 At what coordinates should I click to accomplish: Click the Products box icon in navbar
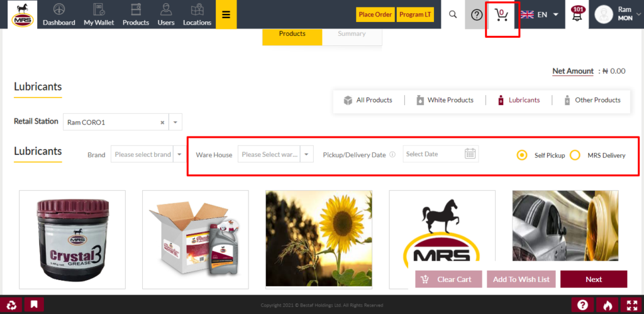tap(136, 9)
